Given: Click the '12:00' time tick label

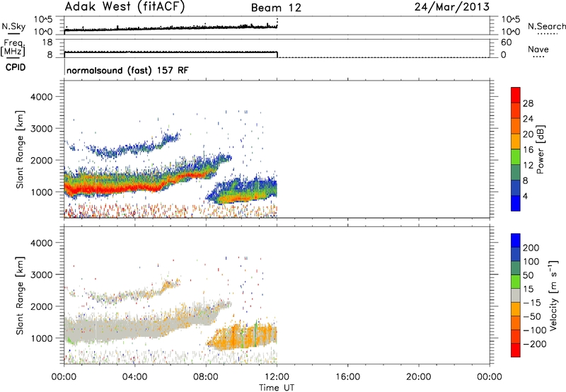Looking at the screenshot, I should (277, 377).
